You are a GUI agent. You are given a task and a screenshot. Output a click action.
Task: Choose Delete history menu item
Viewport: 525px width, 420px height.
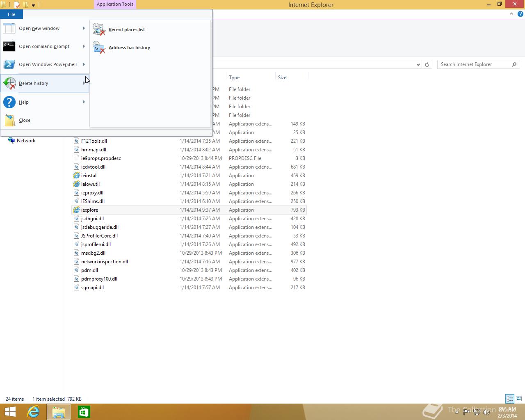point(45,83)
